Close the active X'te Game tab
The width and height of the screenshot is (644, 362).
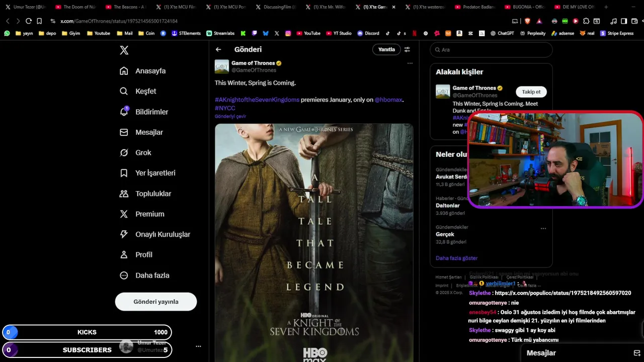tap(393, 7)
